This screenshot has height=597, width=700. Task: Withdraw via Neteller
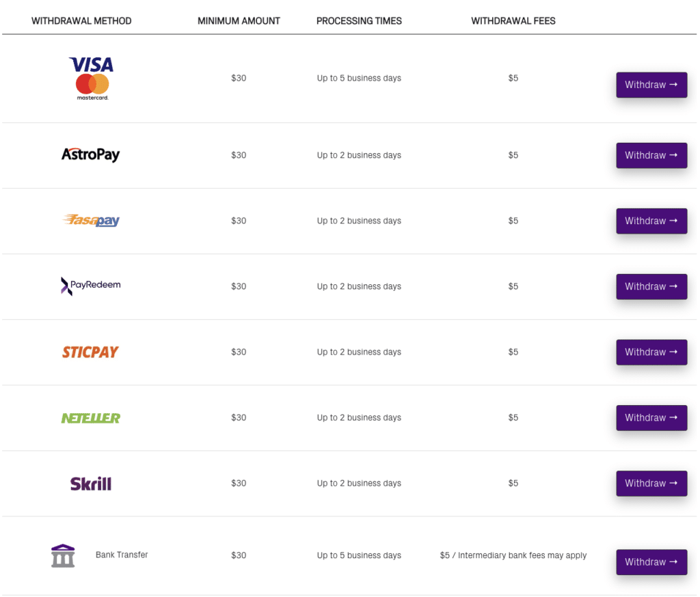[651, 417]
